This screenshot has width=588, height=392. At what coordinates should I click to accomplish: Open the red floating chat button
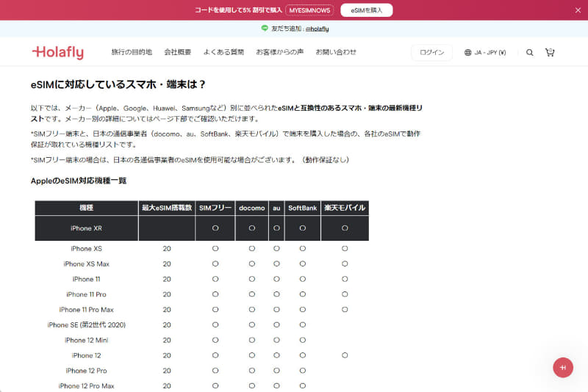[563, 367]
